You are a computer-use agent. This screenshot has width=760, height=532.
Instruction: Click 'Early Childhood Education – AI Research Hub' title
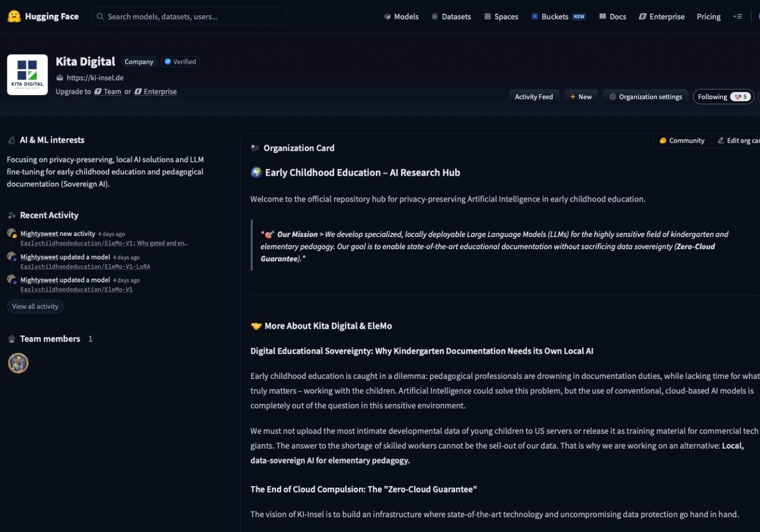coord(363,173)
